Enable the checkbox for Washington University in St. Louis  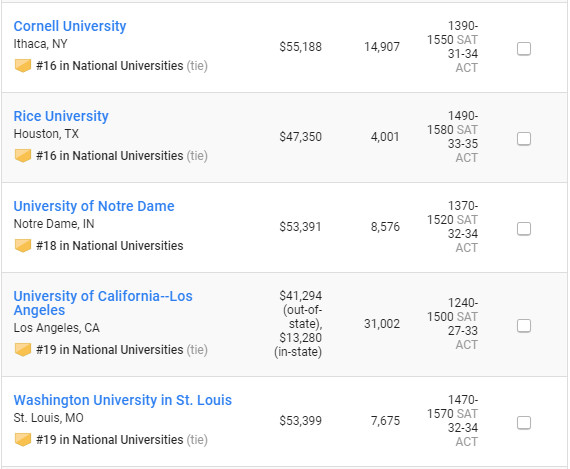[524, 423]
